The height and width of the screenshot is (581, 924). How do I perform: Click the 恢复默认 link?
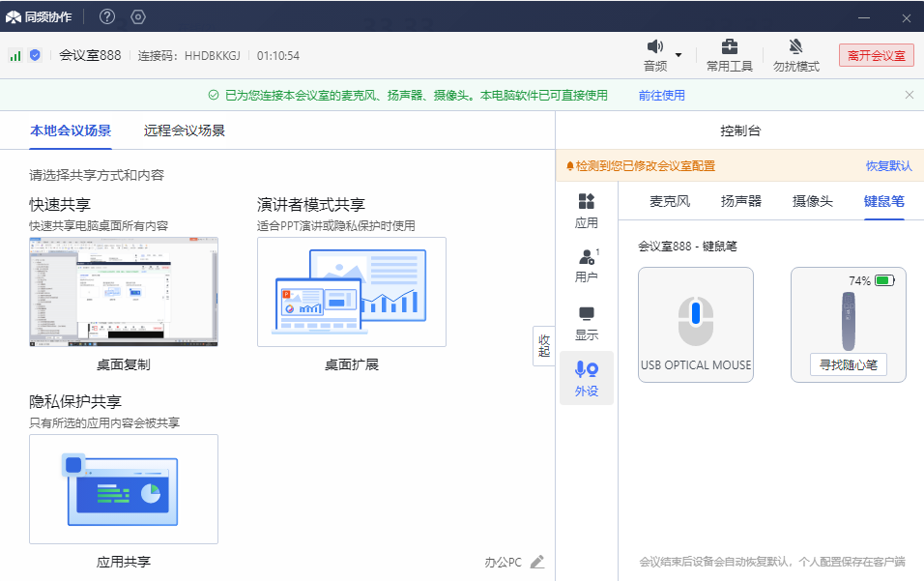[888, 165]
